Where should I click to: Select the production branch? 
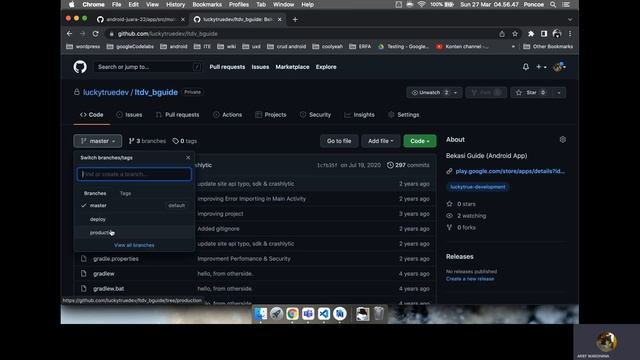[134, 233]
